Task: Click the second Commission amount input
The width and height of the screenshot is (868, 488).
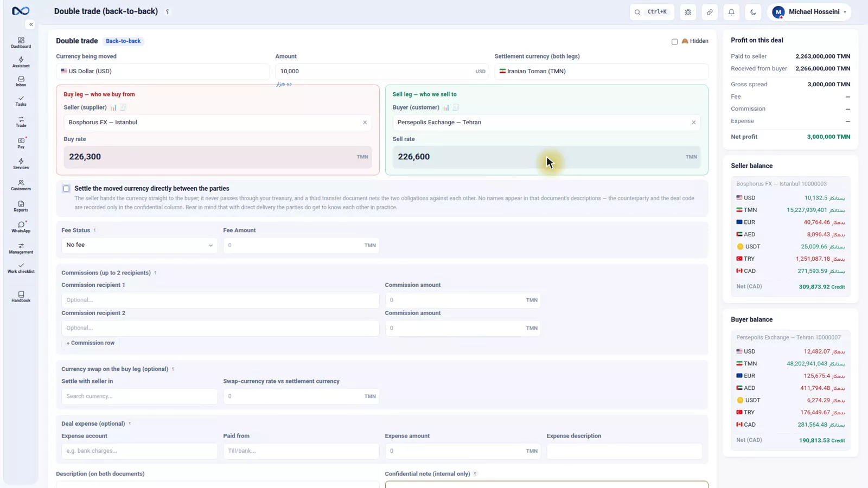Action: (x=463, y=328)
